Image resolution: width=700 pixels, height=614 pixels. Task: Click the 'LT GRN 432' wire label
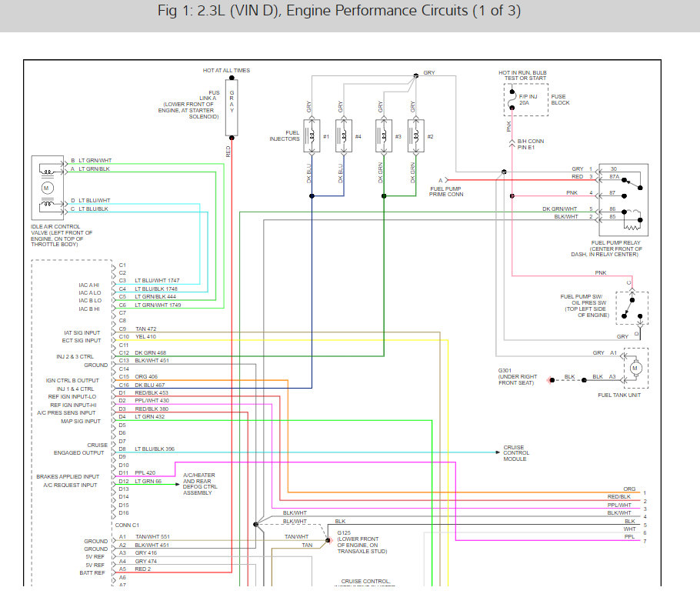[150, 416]
